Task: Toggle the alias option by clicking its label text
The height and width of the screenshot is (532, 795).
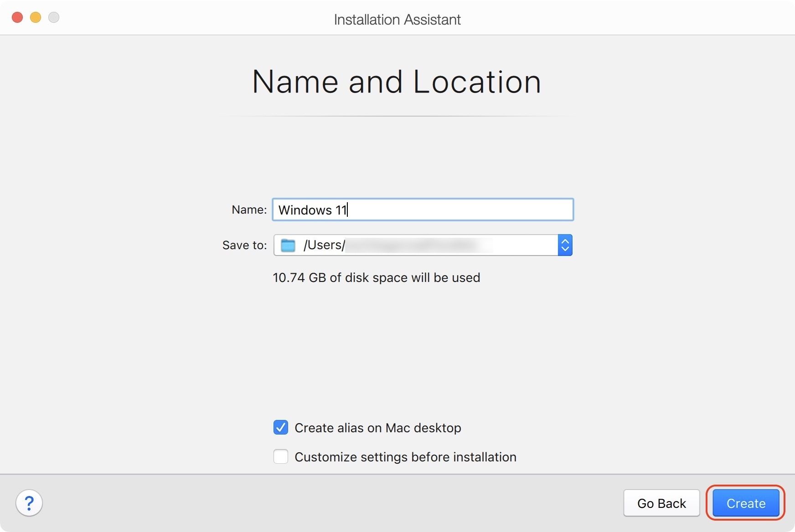Action: pos(377,428)
